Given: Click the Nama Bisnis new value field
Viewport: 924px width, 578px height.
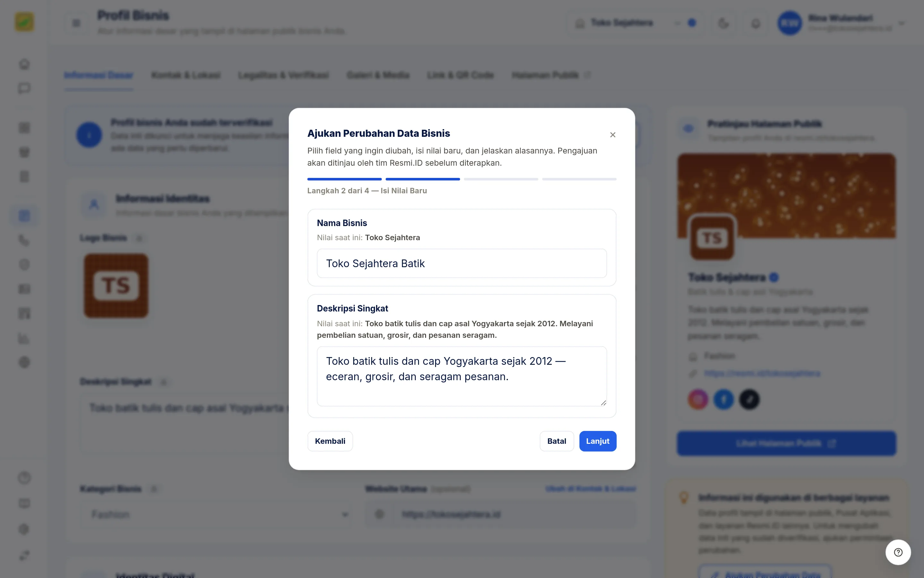Looking at the screenshot, I should point(462,263).
